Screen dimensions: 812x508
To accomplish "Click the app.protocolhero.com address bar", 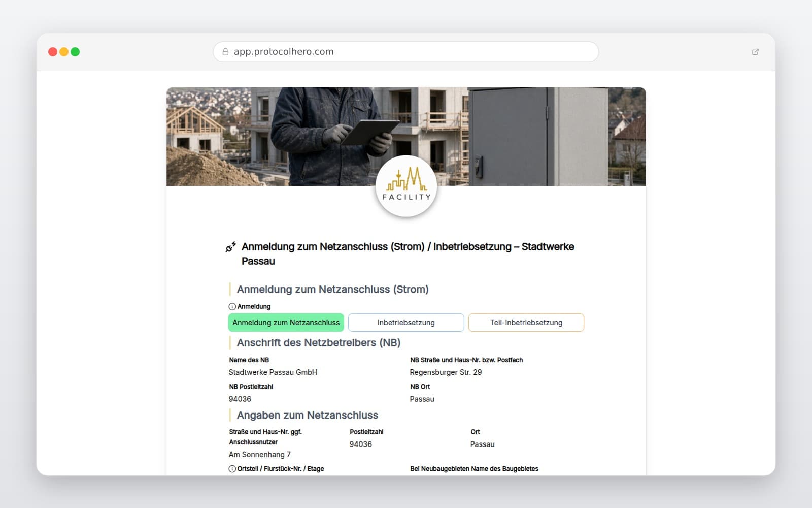I will coord(406,52).
